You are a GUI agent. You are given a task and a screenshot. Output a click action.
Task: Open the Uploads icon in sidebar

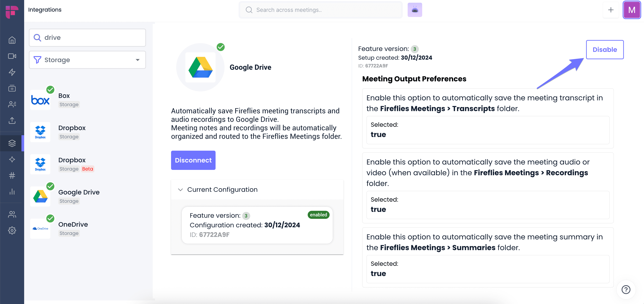[x=12, y=120]
